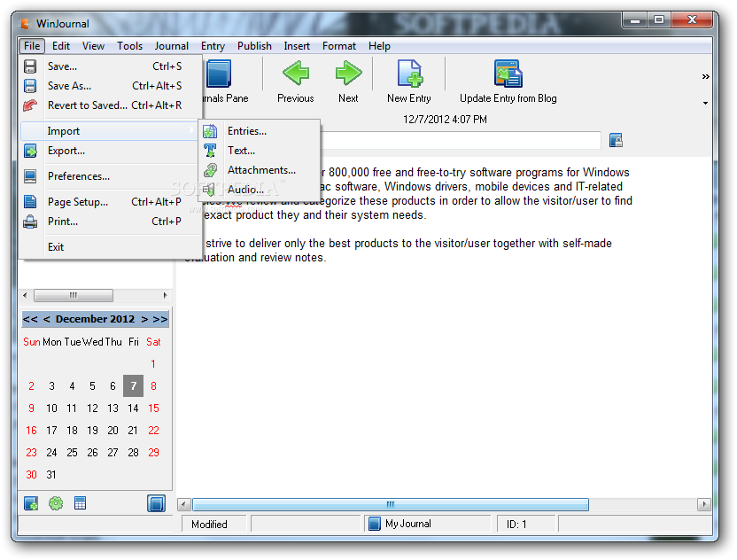Screen dimensions: 737x560
Task: Open the Import submenu
Action: 109,131
